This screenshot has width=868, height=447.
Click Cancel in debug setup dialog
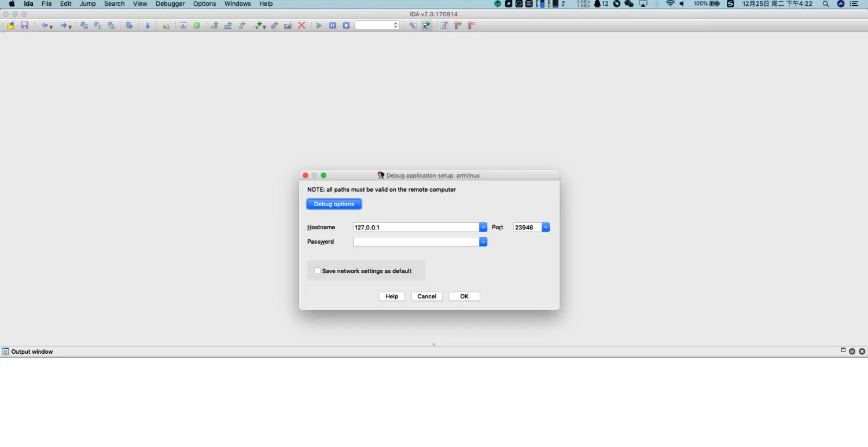(427, 296)
